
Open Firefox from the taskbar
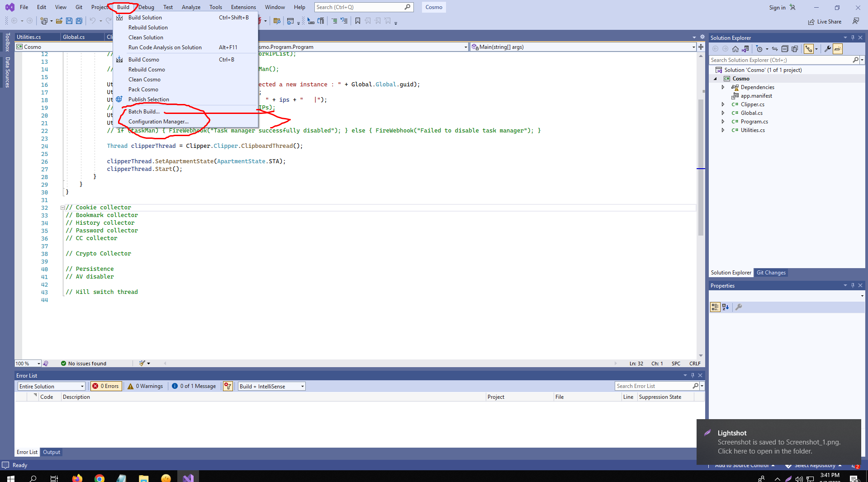coord(77,478)
